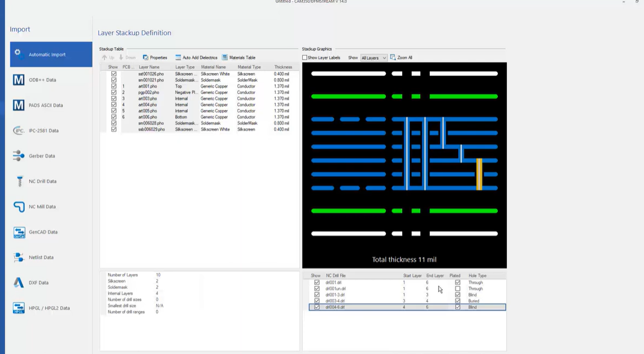Click the orange blind via in stackup graphic
The height and width of the screenshot is (354, 644).
[479, 174]
